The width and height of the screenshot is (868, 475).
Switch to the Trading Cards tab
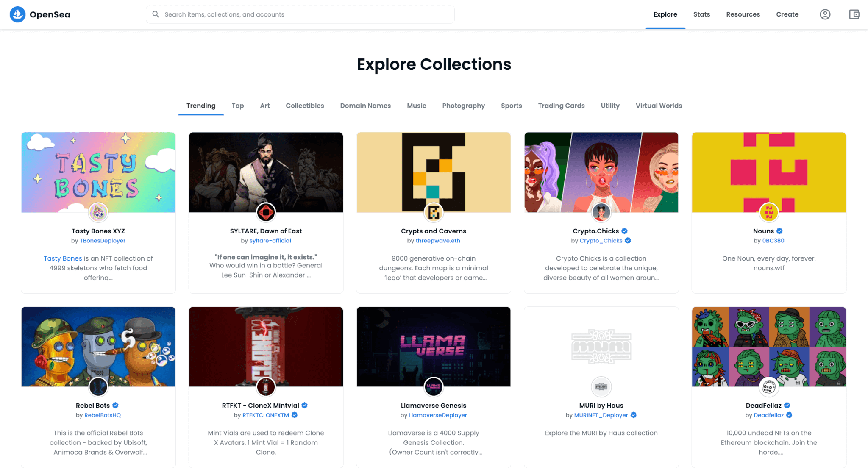tap(561, 106)
